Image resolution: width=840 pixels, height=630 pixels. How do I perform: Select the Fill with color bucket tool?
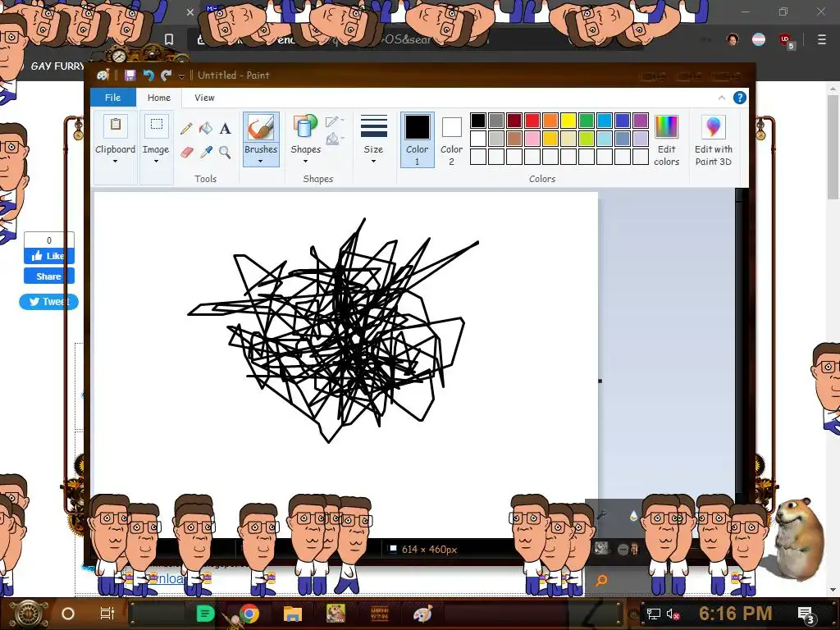(206, 128)
